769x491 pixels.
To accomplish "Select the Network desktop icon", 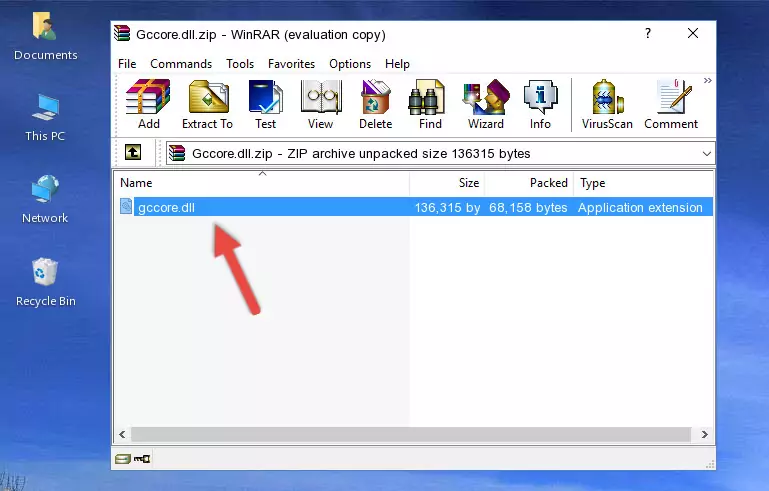I will (x=45, y=199).
